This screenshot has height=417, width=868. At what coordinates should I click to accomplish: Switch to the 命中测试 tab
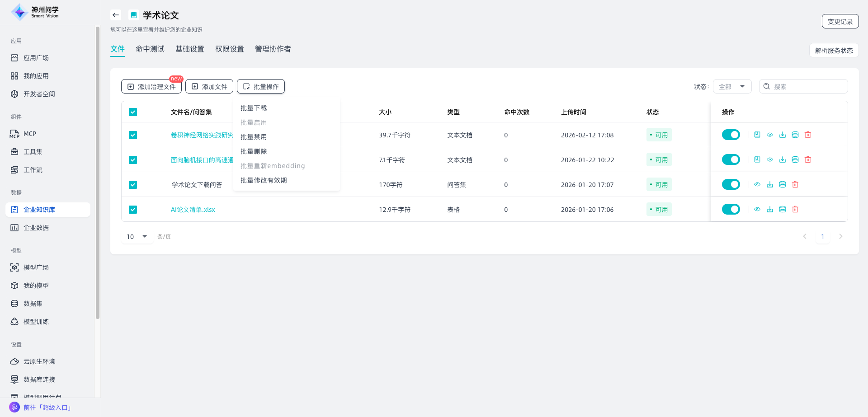[150, 49]
